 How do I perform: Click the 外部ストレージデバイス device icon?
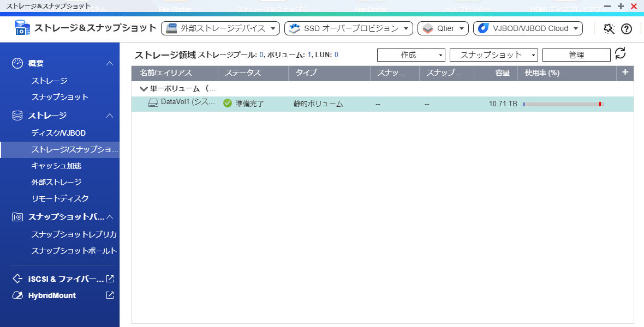tap(171, 28)
